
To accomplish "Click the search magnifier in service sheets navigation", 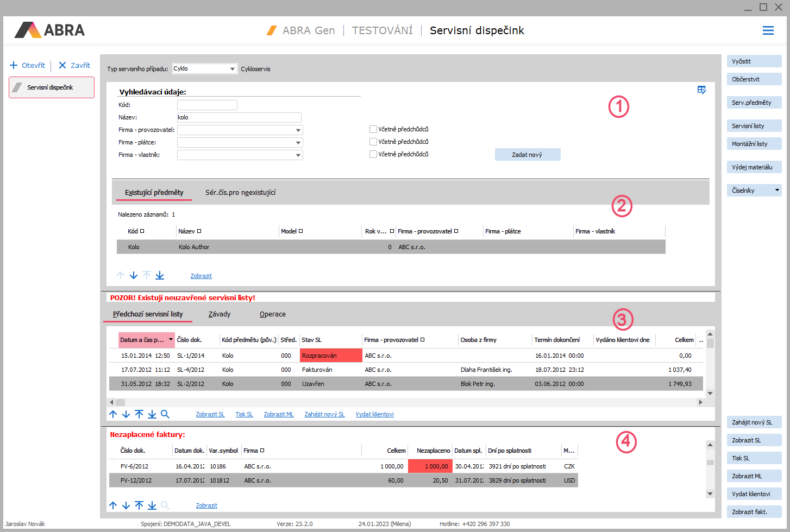I will (165, 414).
